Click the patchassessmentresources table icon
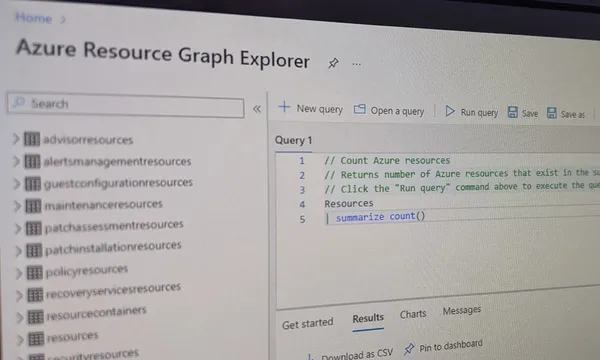The height and width of the screenshot is (360, 600). pyautogui.click(x=34, y=228)
